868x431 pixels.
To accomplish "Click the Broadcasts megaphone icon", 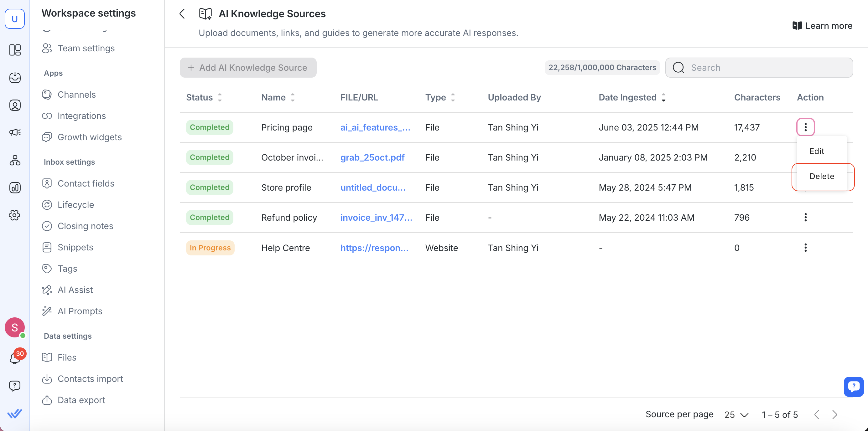I will point(14,132).
